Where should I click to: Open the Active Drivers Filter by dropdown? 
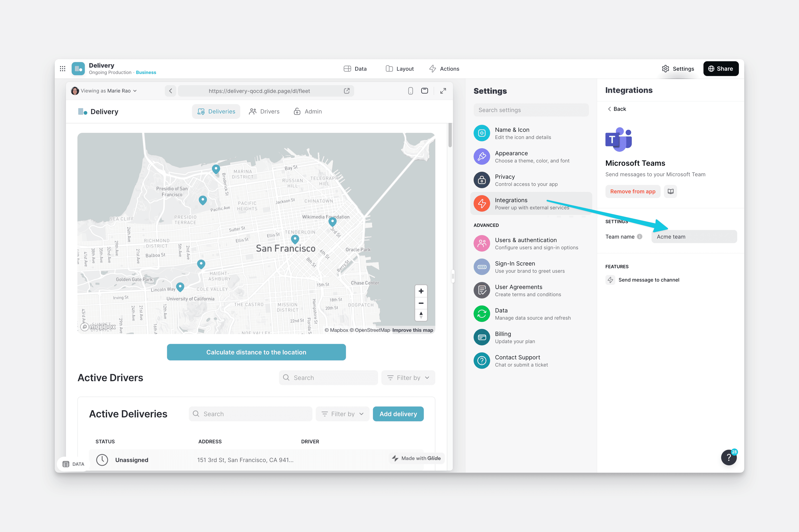click(x=408, y=378)
